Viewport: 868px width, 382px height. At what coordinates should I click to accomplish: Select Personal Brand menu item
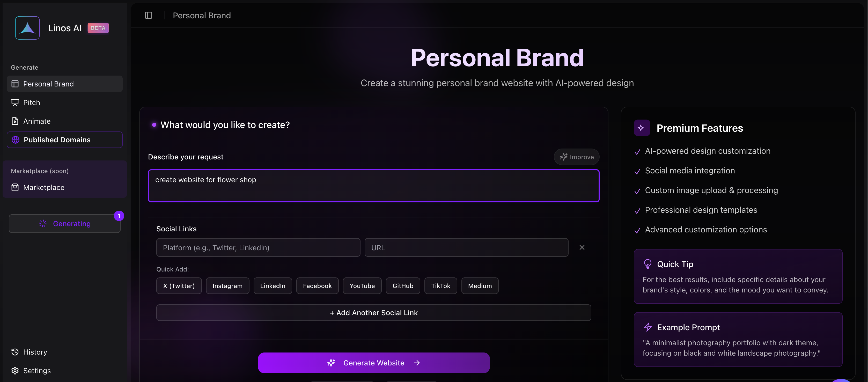(x=64, y=84)
